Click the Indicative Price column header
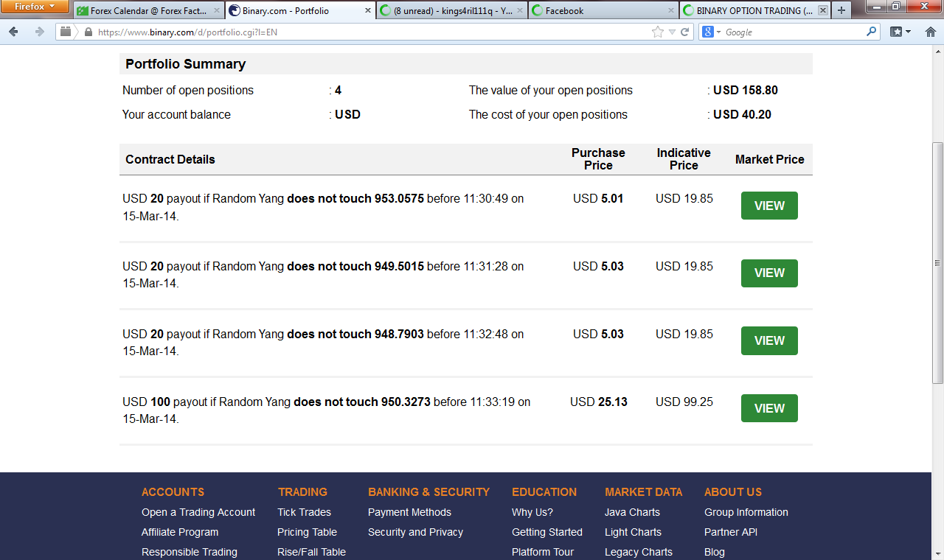Image resolution: width=944 pixels, height=560 pixels. point(684,159)
